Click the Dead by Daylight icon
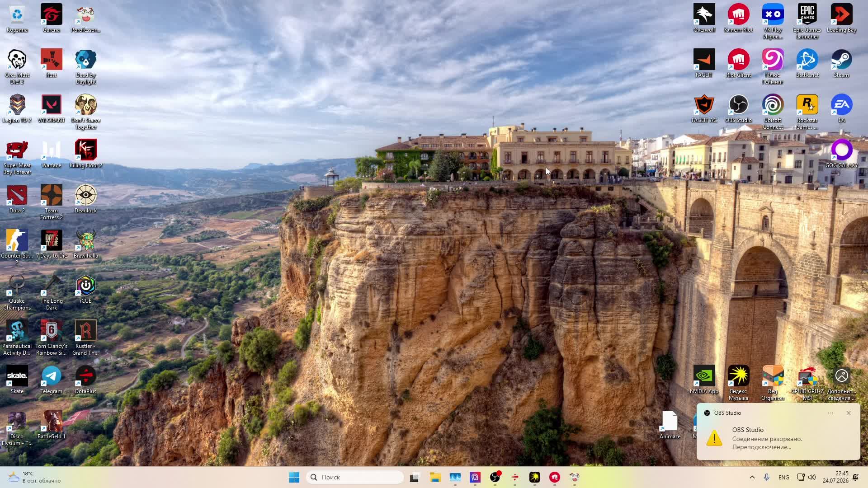This screenshot has width=868, height=488. click(85, 67)
